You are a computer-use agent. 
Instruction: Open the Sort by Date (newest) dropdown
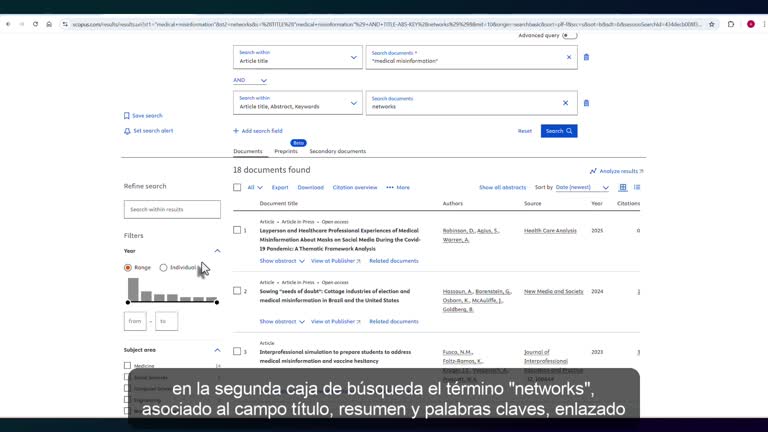tap(582, 187)
